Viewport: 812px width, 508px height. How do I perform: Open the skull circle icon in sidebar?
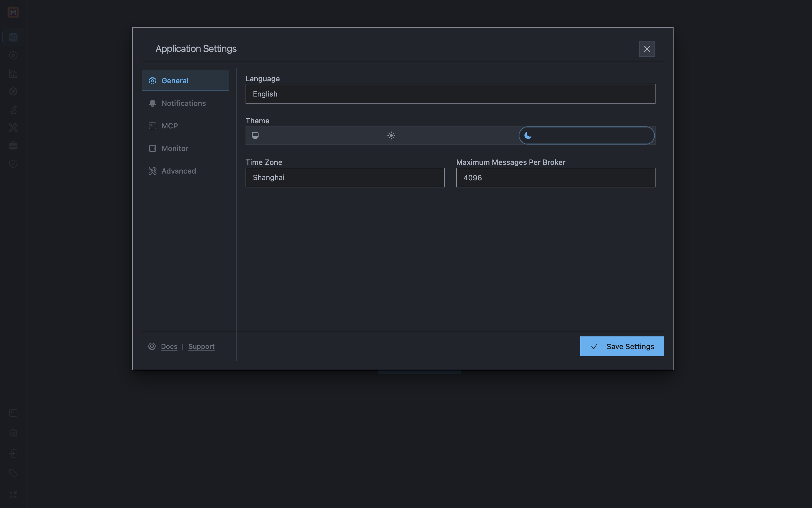coord(13,91)
